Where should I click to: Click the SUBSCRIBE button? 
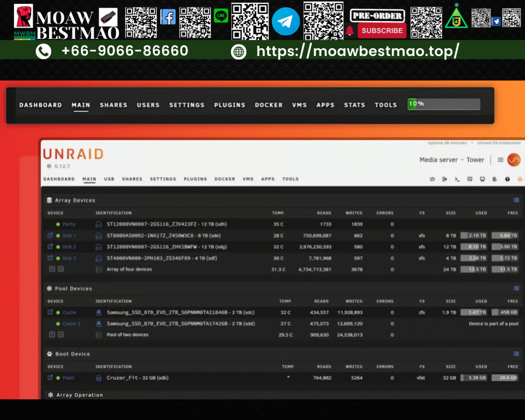point(382,31)
